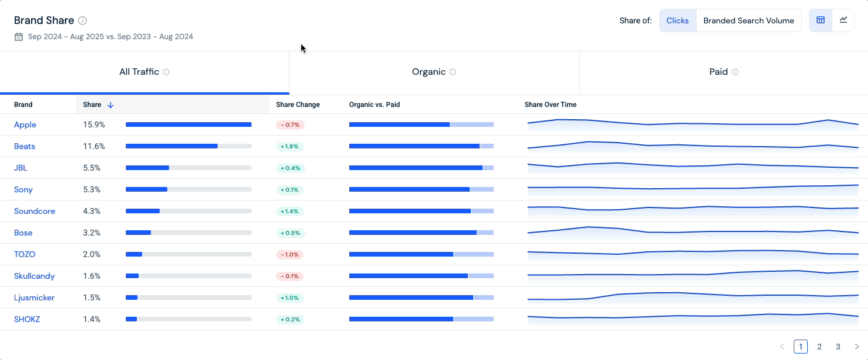Click the calendar icon by the date range
868x360 pixels.
pyautogui.click(x=19, y=36)
